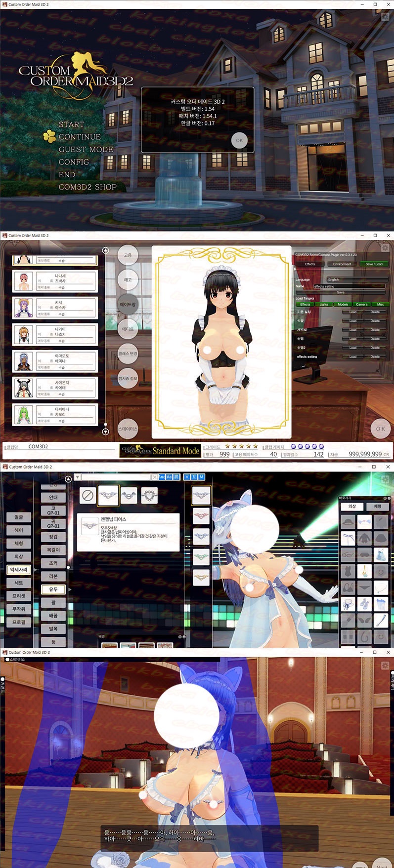The width and height of the screenshot is (394, 868).
Task: Open the jacket shortcut icon in 바로가기 panel
Action: [364, 538]
